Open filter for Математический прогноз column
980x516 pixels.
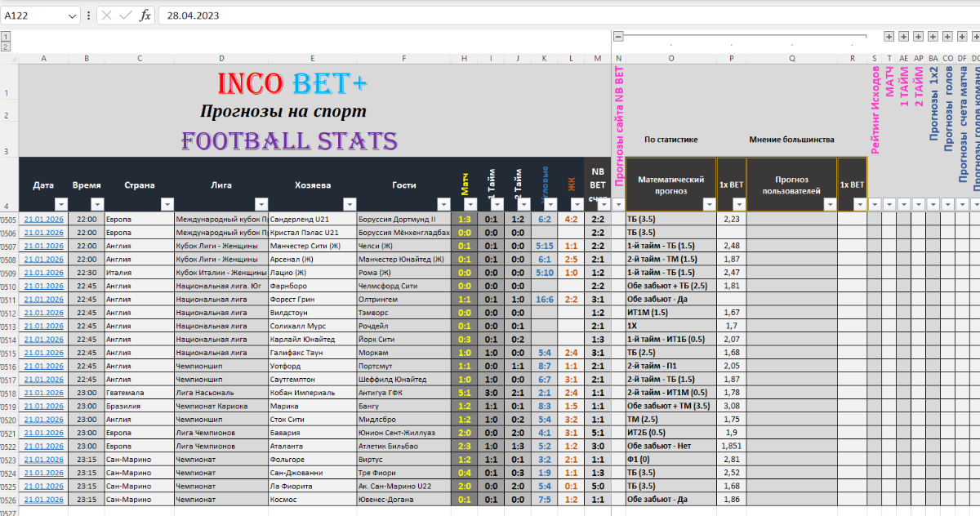[709, 204]
